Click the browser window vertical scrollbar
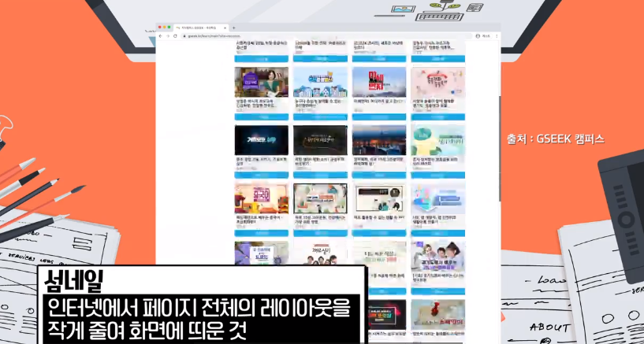644x344 pixels. pyautogui.click(x=500, y=150)
